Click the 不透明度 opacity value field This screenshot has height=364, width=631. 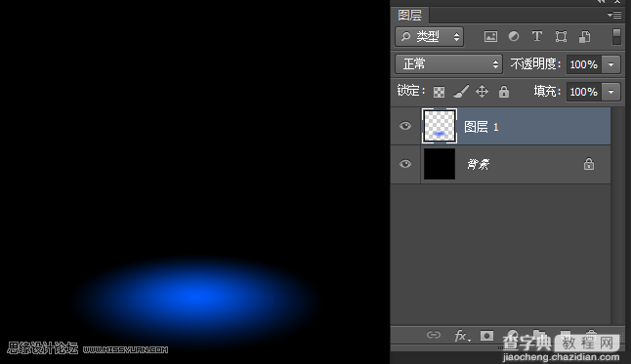(x=584, y=64)
